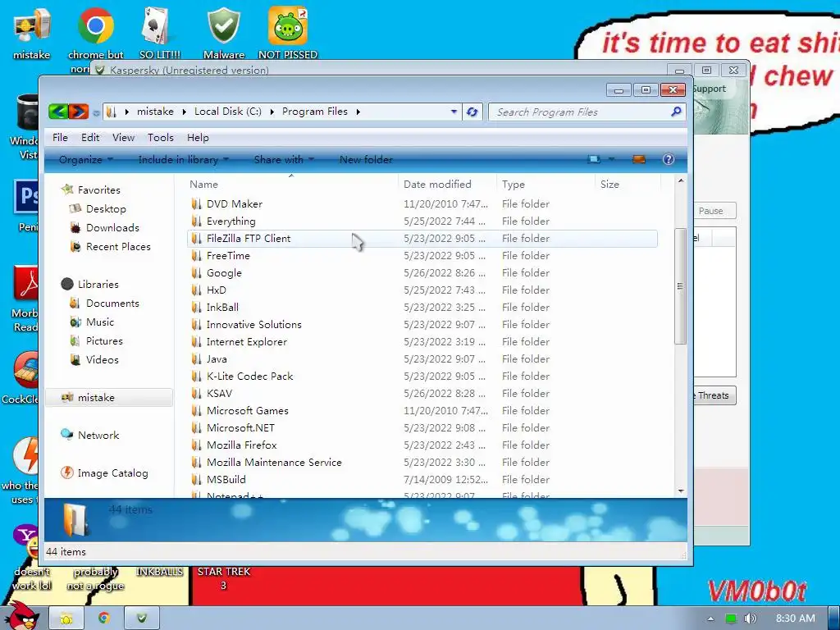
Task: Open the address bar history dropdown
Action: click(454, 112)
